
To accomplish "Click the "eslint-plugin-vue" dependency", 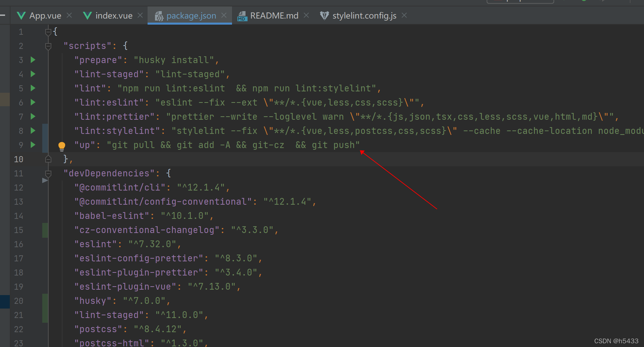I will click(x=125, y=287).
